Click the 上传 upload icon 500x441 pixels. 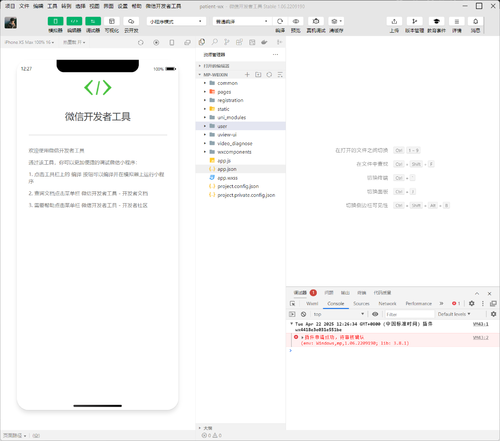[394, 21]
